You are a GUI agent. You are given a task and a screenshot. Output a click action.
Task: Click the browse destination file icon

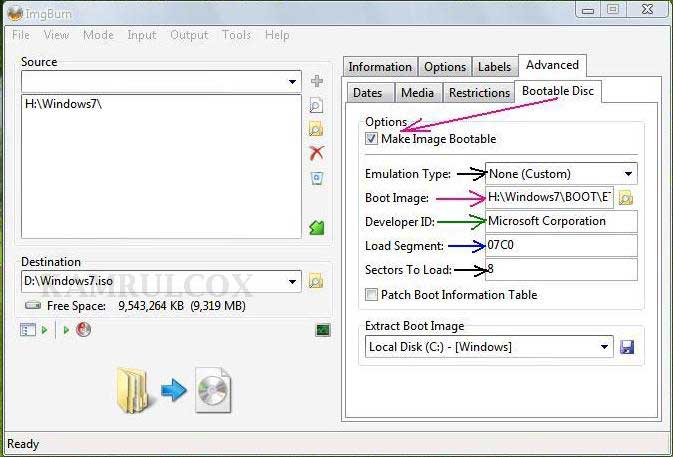(316, 281)
